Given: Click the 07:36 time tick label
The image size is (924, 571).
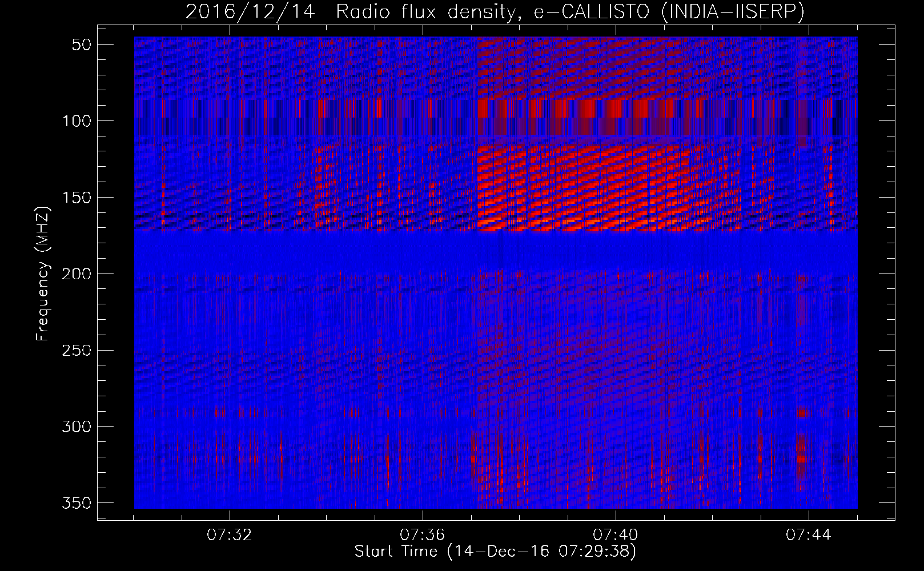Looking at the screenshot, I should (423, 535).
